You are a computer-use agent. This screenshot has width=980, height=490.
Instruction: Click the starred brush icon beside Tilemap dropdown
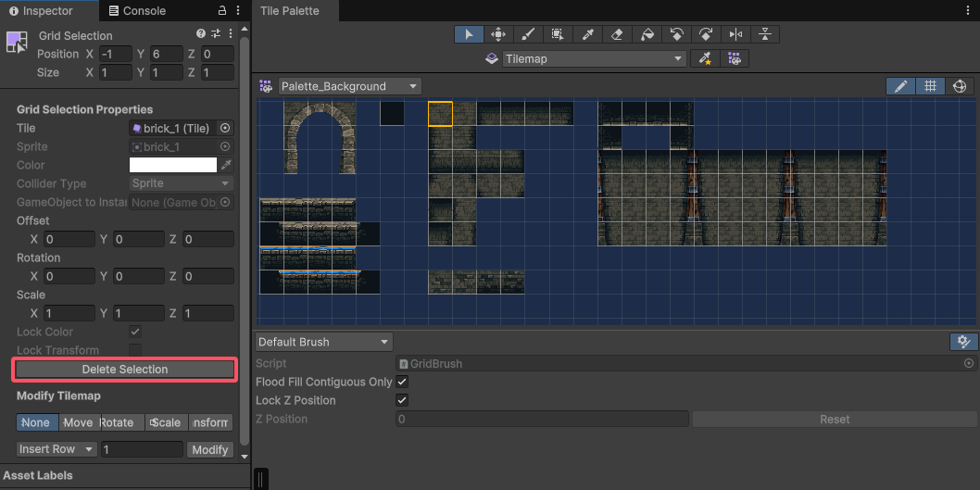705,58
